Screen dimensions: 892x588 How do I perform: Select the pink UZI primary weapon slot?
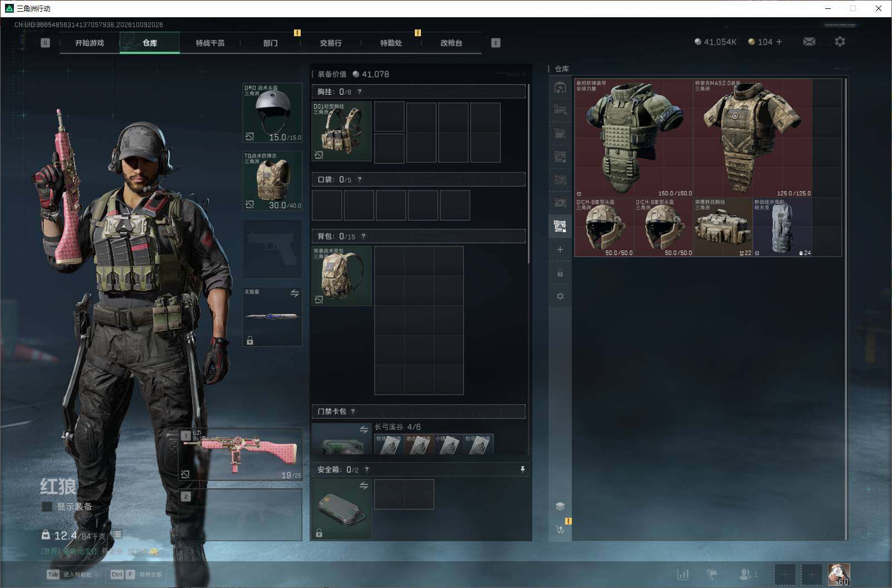tap(241, 454)
